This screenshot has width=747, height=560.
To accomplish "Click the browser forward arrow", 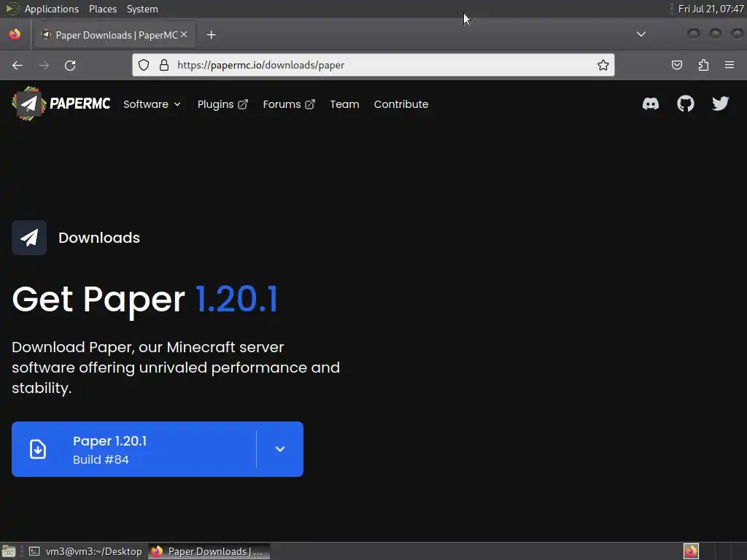I will (44, 65).
